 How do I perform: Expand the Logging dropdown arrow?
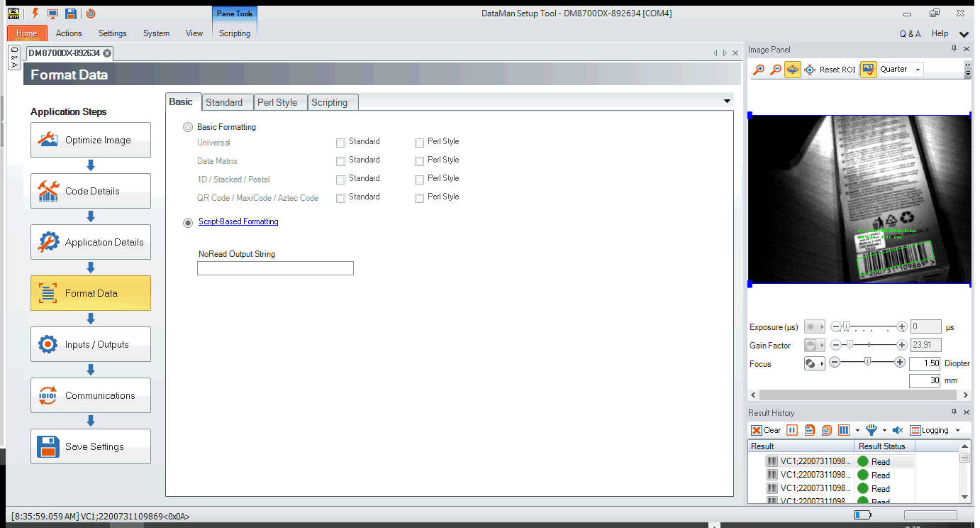[x=957, y=430]
